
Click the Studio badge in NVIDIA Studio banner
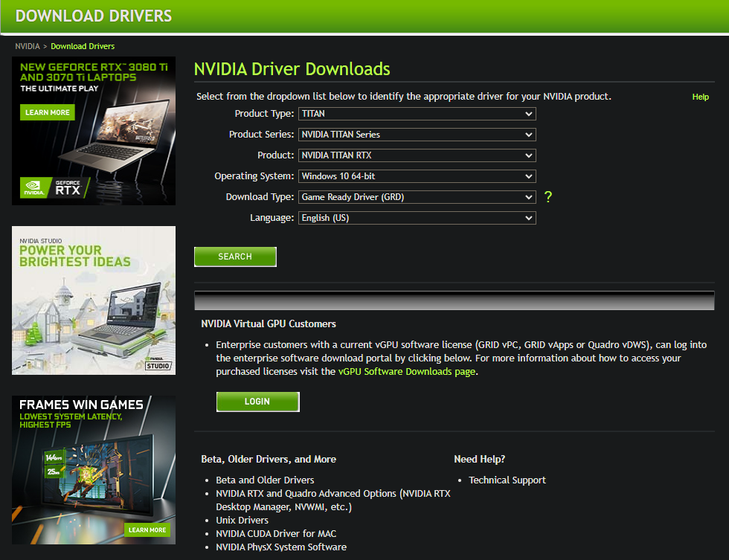click(158, 366)
